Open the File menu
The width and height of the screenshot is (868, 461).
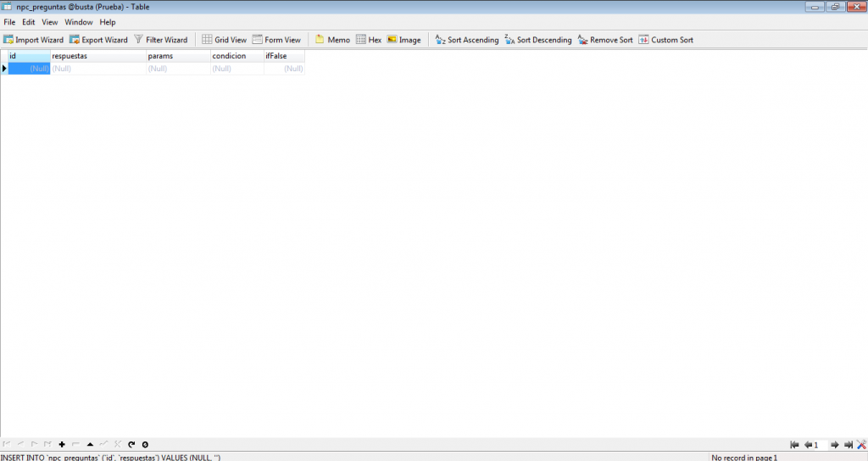coord(9,22)
